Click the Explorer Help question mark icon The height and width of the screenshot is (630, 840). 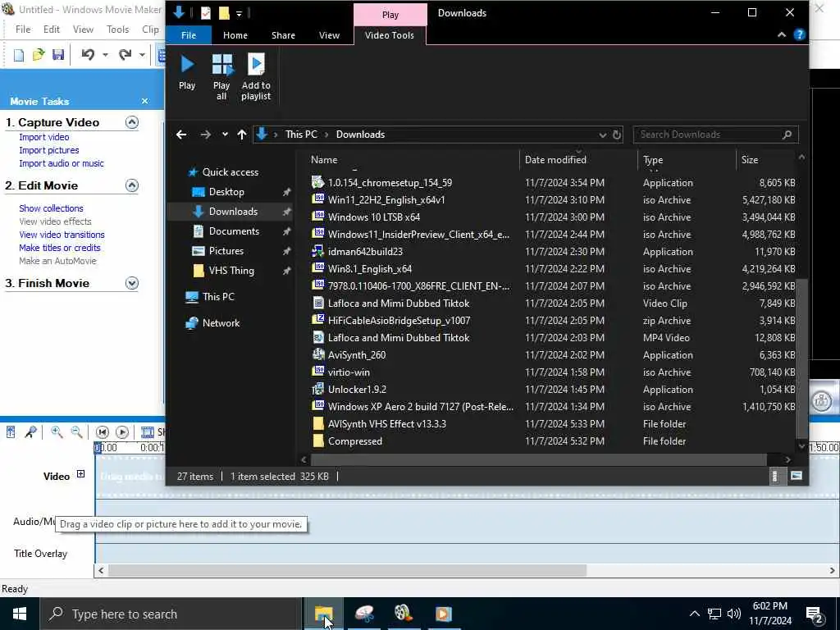click(x=799, y=34)
